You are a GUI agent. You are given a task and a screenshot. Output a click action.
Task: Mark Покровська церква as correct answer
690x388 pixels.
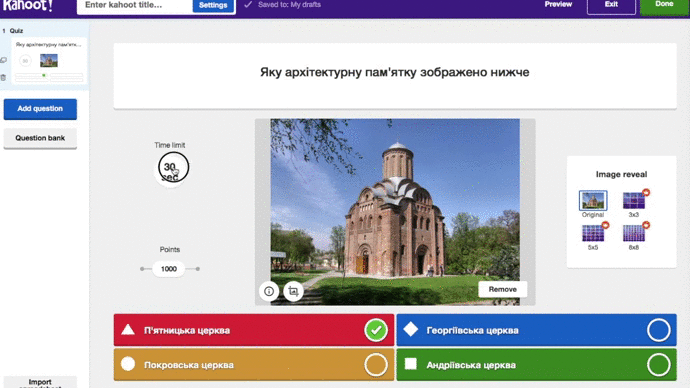pyautogui.click(x=376, y=365)
